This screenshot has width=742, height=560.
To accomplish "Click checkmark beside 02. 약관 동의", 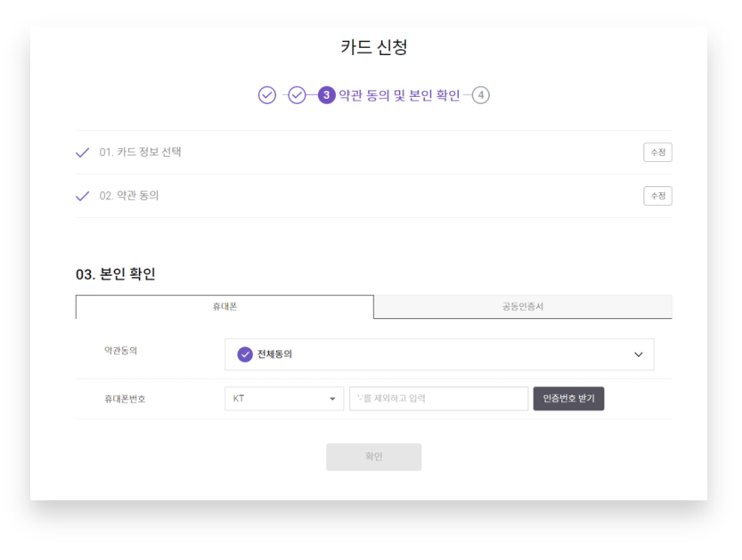I will tap(83, 196).
